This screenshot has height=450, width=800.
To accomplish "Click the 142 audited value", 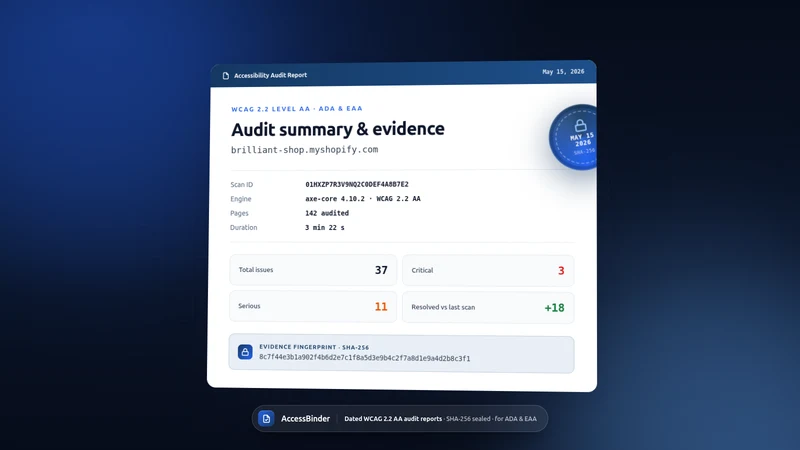I will tap(327, 213).
